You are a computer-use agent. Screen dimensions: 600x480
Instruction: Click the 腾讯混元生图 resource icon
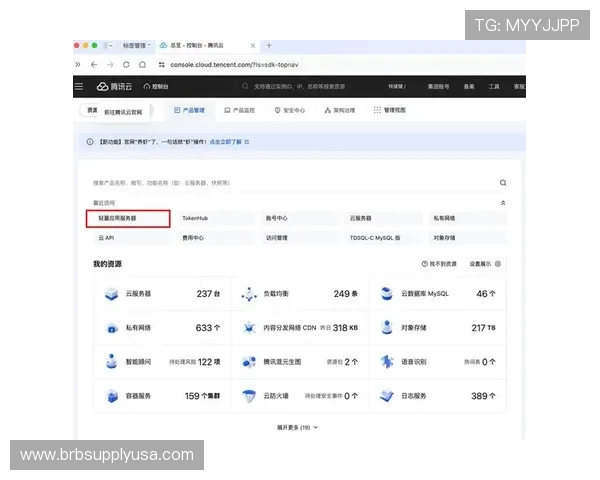(249, 362)
